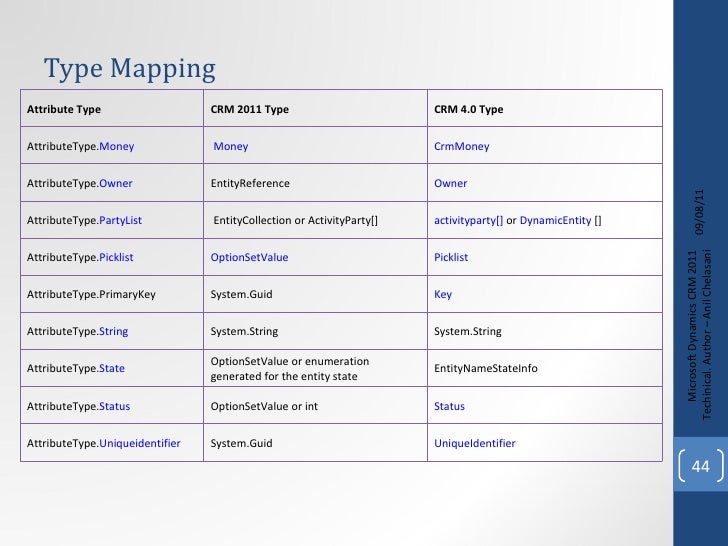Open the Status link in CRM 4.0 column

click(x=449, y=406)
